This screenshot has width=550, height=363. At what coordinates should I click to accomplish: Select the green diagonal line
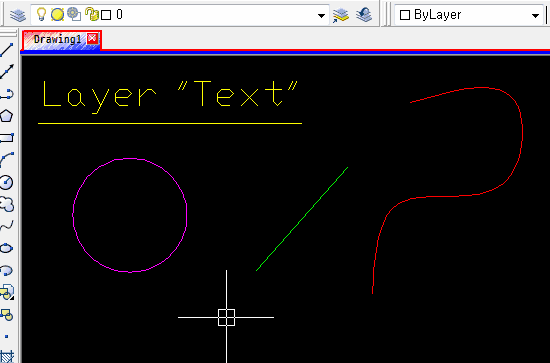(x=302, y=219)
